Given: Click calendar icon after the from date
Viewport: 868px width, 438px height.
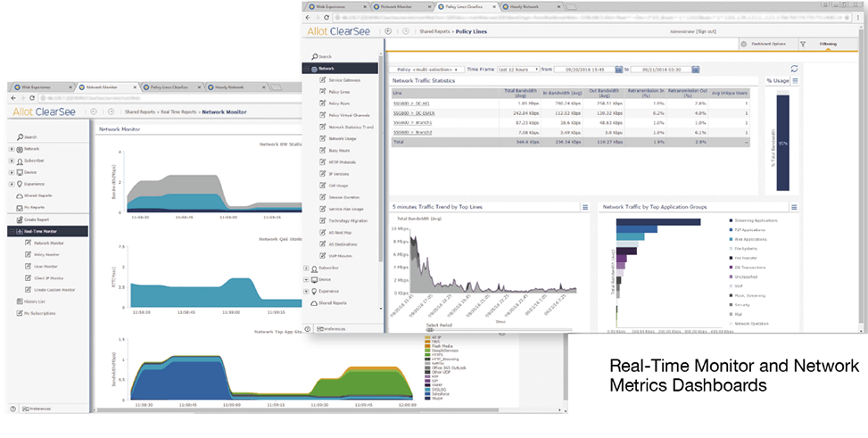Looking at the screenshot, I should pyautogui.click(x=619, y=70).
